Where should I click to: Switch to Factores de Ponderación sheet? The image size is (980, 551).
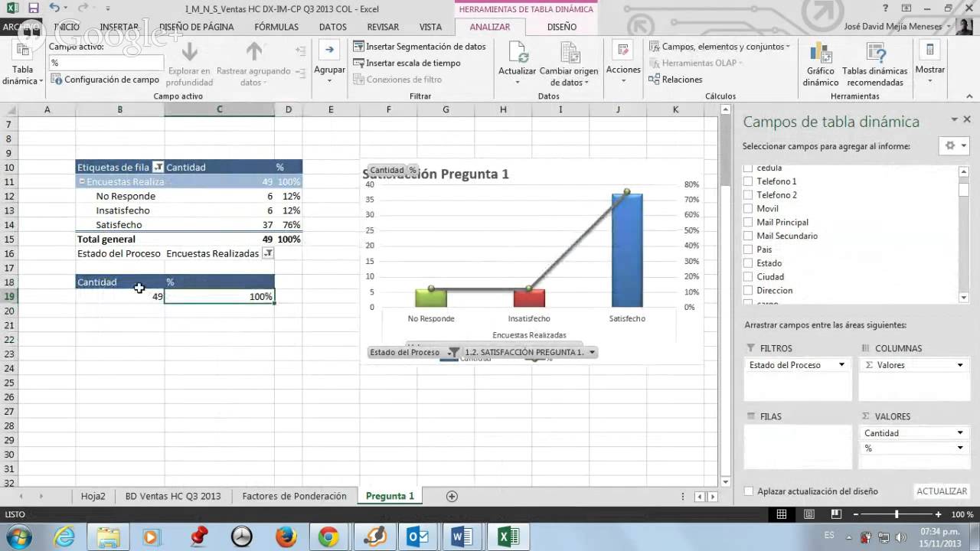(294, 496)
